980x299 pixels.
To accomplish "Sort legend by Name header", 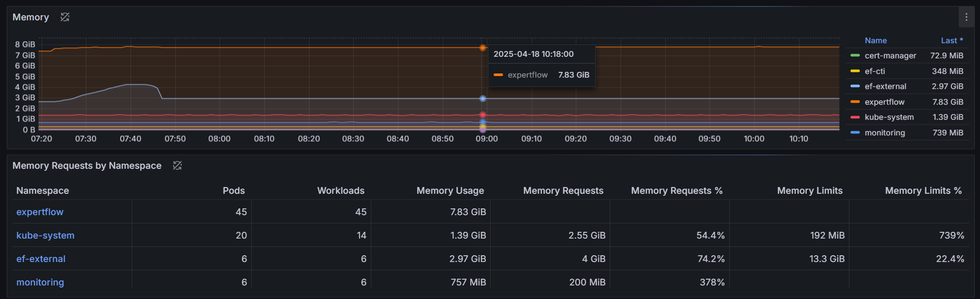I will pos(875,41).
